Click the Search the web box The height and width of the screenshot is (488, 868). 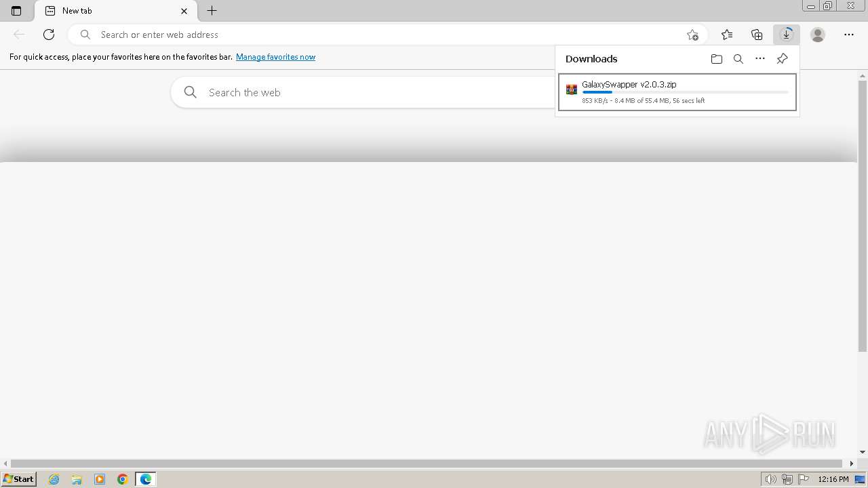pos(363,92)
